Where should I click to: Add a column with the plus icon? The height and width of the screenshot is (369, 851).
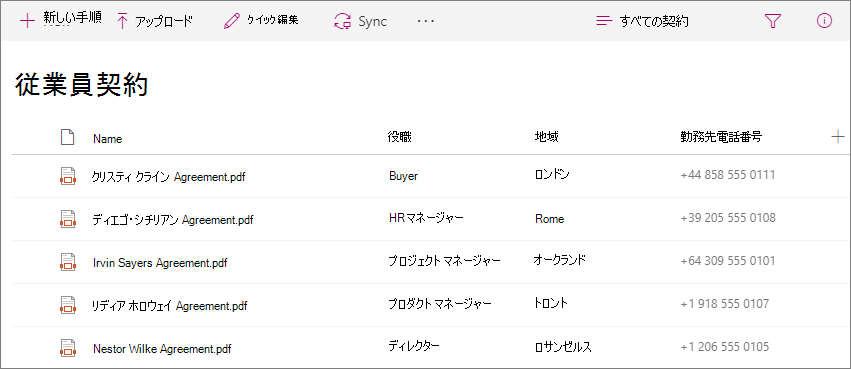point(838,137)
